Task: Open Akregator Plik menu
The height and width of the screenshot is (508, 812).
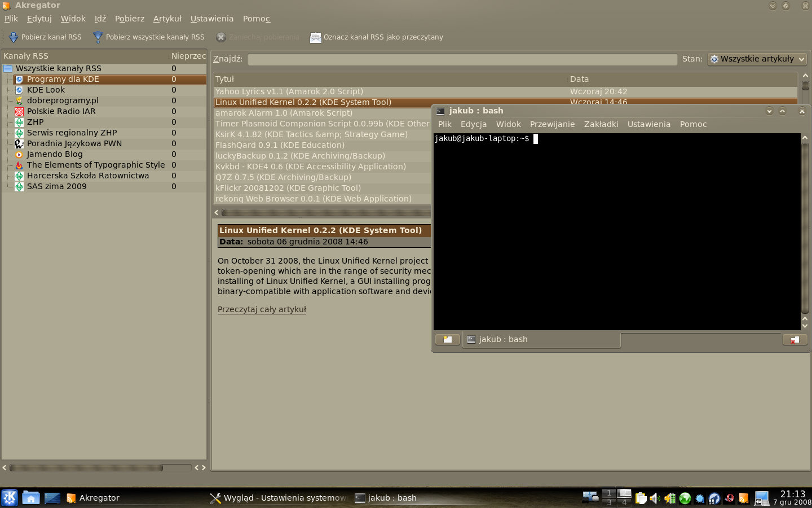Action: pos(11,19)
